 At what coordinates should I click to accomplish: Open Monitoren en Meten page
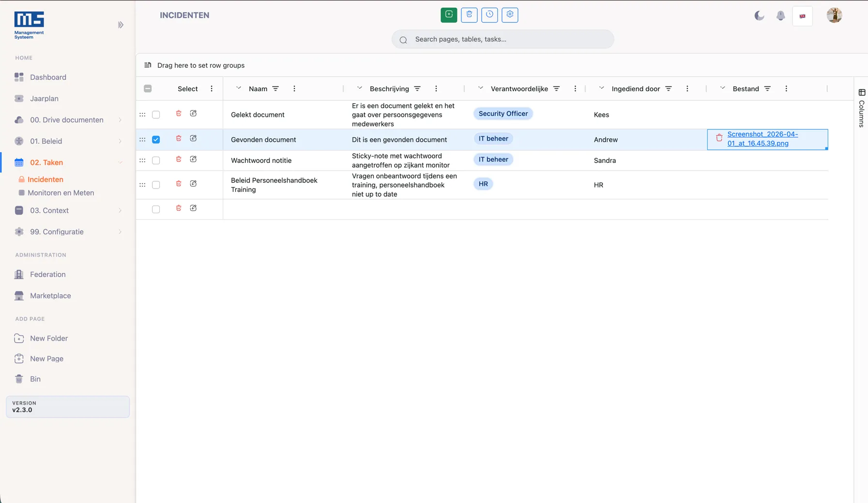tap(61, 193)
